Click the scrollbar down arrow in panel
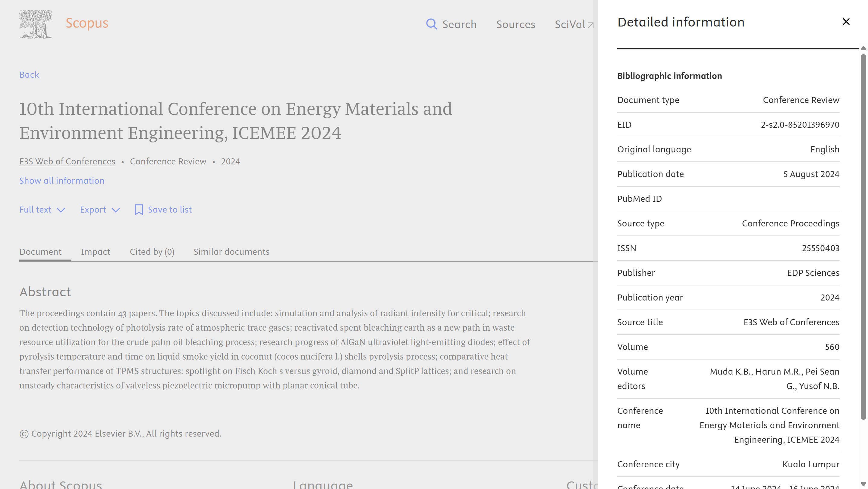Screen dimensions: 868x489 coord(863,484)
